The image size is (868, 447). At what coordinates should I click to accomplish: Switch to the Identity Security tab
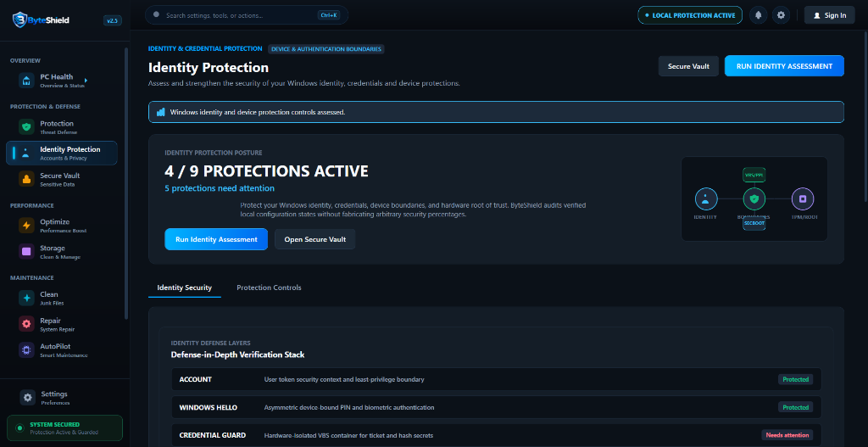coord(184,288)
